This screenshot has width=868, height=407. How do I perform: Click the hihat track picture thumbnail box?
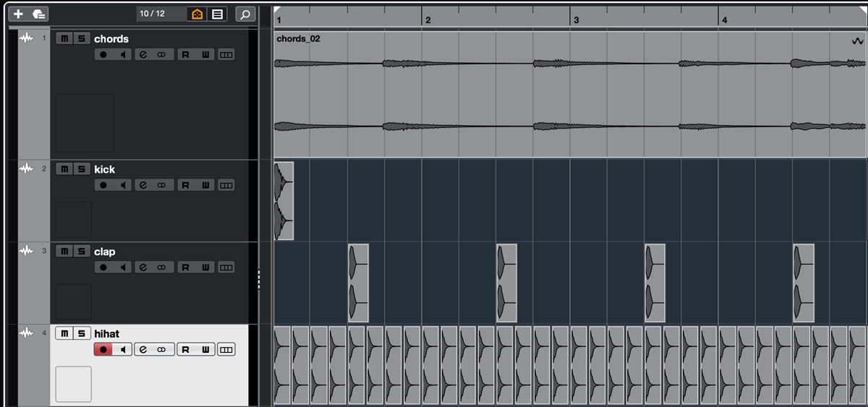(74, 384)
